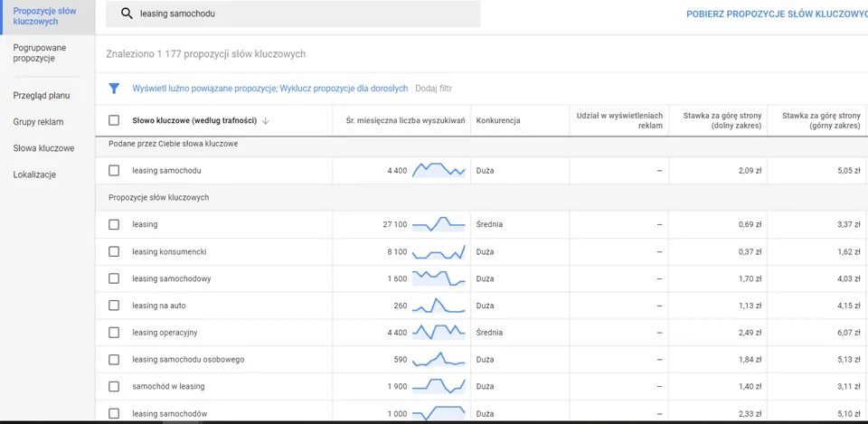Open trend sparkline for leasing operacyjny

pyautogui.click(x=439, y=332)
